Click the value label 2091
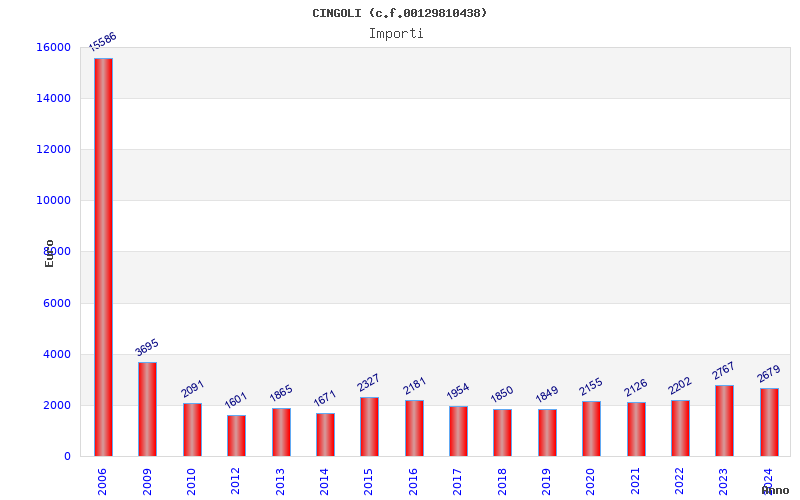The width and height of the screenshot is (800, 500). tap(192, 388)
